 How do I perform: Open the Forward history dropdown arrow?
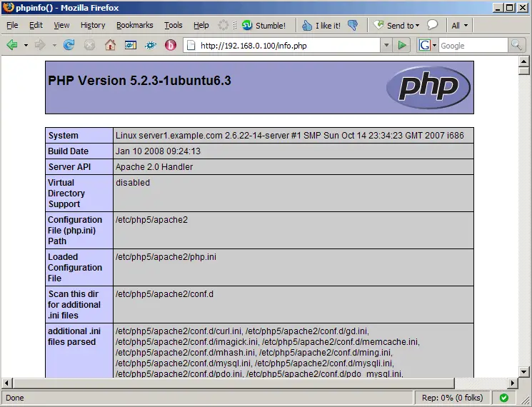pyautogui.click(x=54, y=45)
